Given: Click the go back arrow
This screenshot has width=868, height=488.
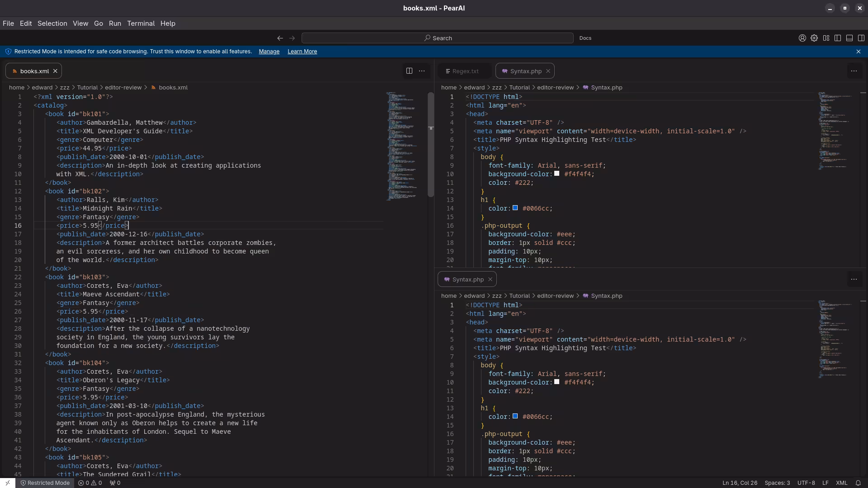Looking at the screenshot, I should [280, 38].
